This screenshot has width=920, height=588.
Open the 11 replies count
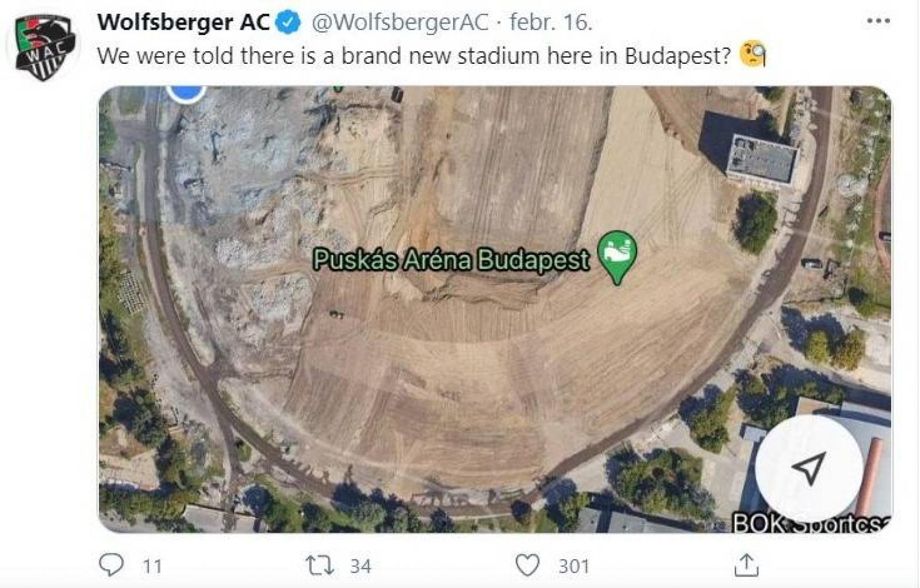click(152, 566)
